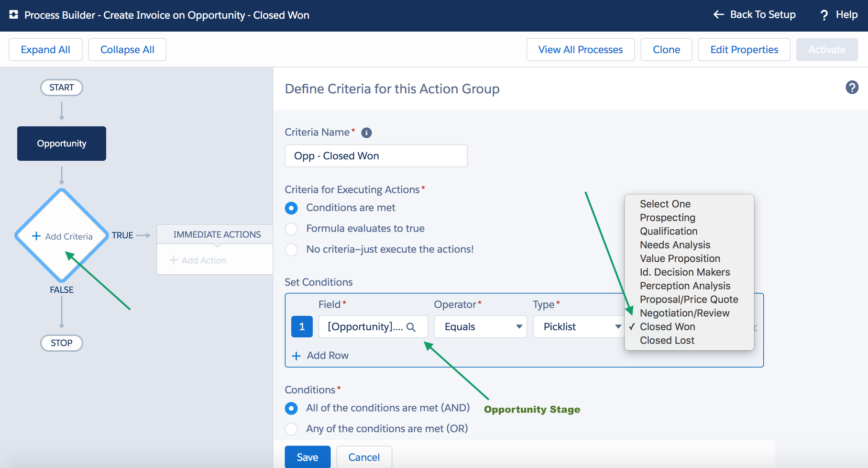Choose Select One in the stage list
Screen dimensions: 868x468
coord(689,204)
